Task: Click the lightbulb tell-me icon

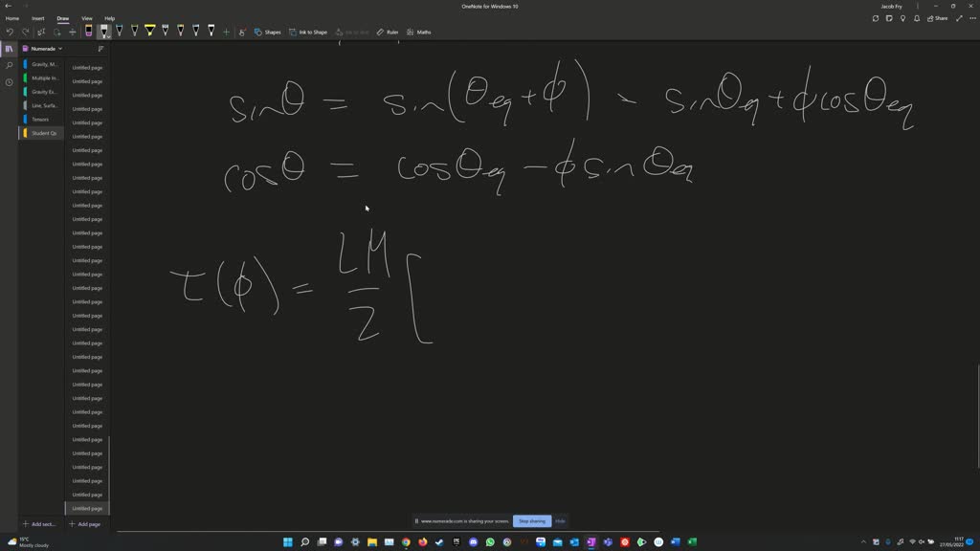Action: click(x=902, y=18)
